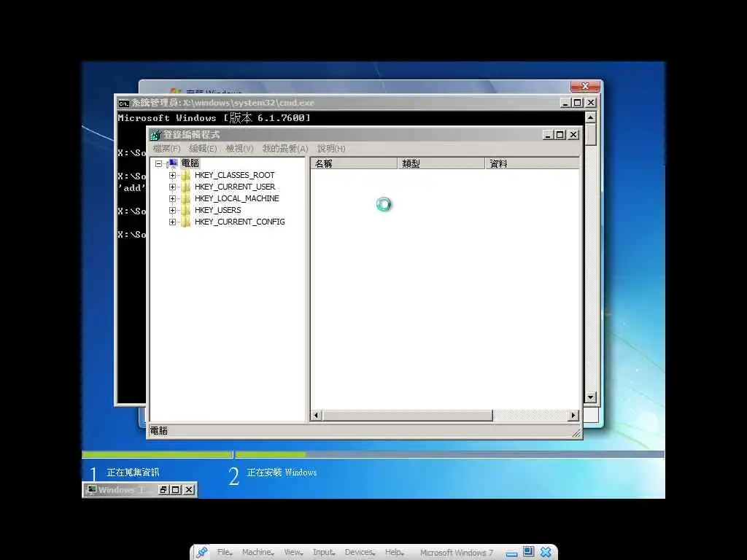The height and width of the screenshot is (560, 747).
Task: Click the VirtualBox mini toolbar exit-fullscreen icon
Action: click(x=528, y=552)
